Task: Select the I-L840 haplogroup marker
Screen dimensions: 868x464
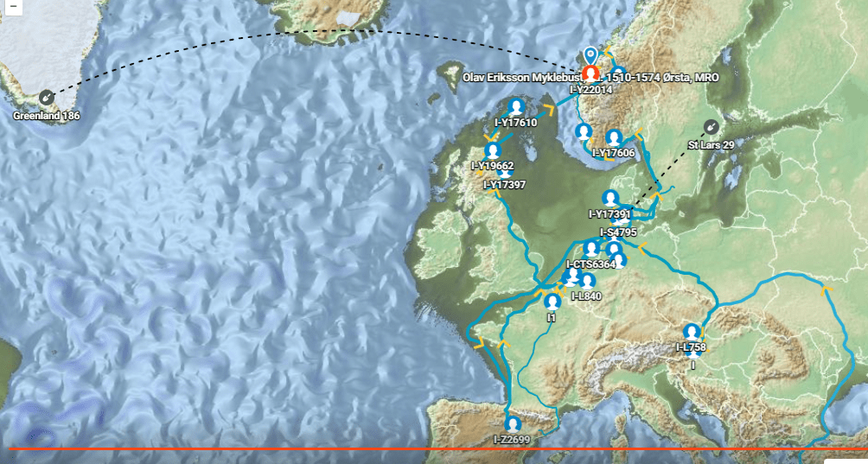Action: coord(587,282)
